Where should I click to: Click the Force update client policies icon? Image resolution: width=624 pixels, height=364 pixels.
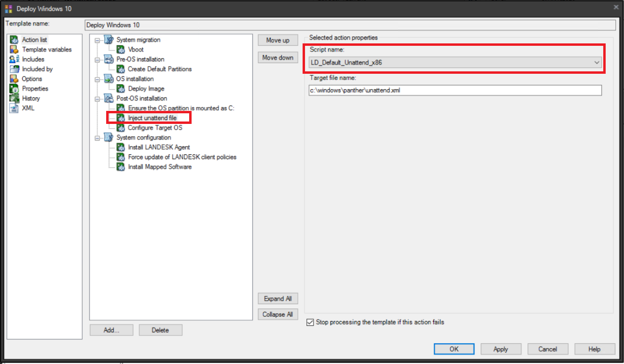coord(121,157)
